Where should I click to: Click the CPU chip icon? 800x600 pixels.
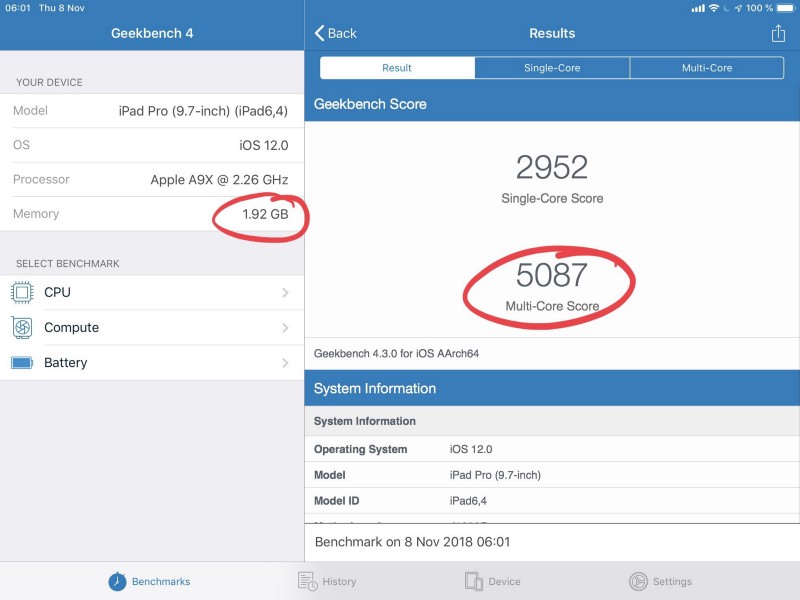pos(22,292)
